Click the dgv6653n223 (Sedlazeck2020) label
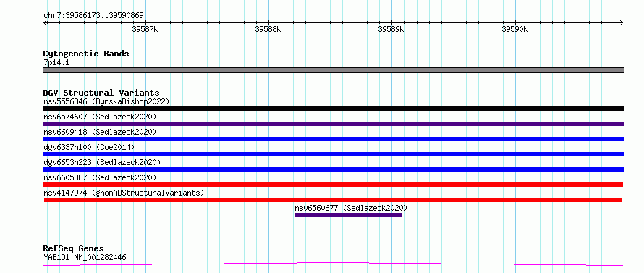 [x=102, y=162]
